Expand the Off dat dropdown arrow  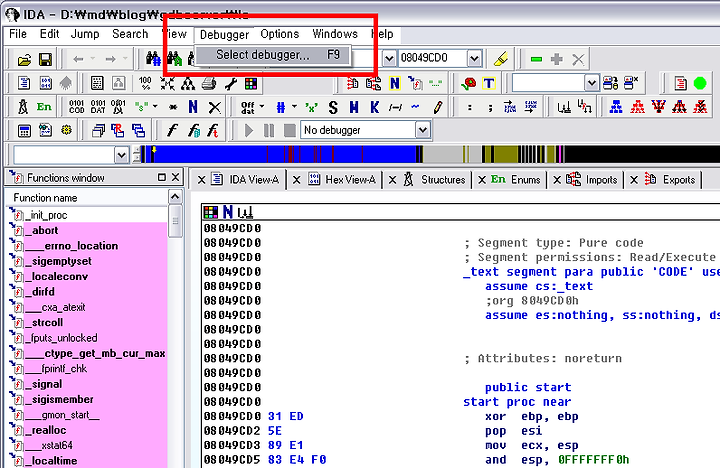pyautogui.click(x=262, y=107)
